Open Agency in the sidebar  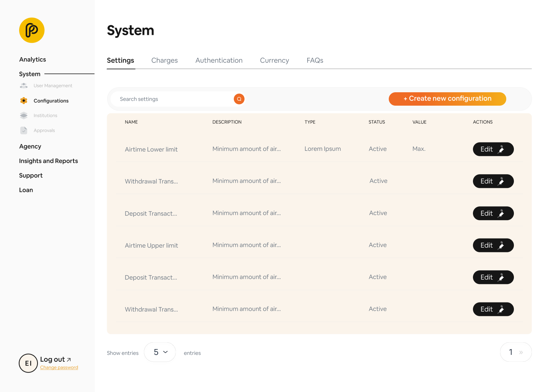tap(30, 146)
